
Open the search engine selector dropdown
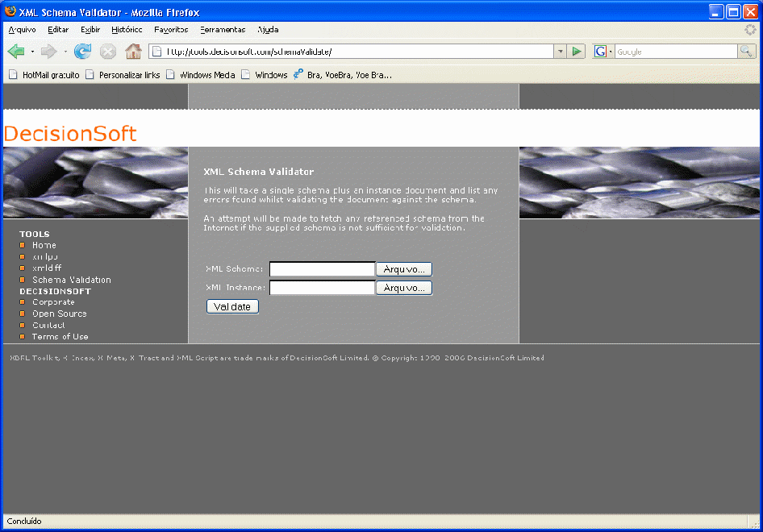[611, 52]
